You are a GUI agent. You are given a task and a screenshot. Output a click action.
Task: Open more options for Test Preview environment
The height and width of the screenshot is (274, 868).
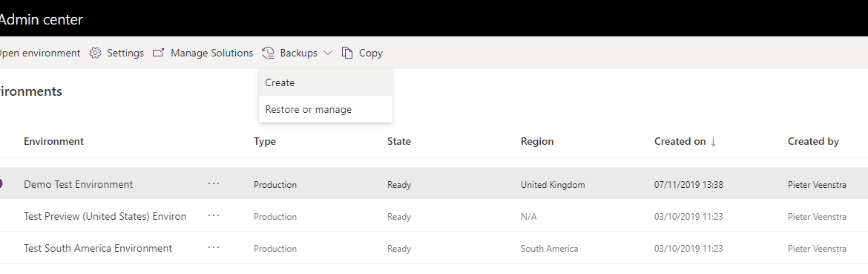(x=214, y=216)
